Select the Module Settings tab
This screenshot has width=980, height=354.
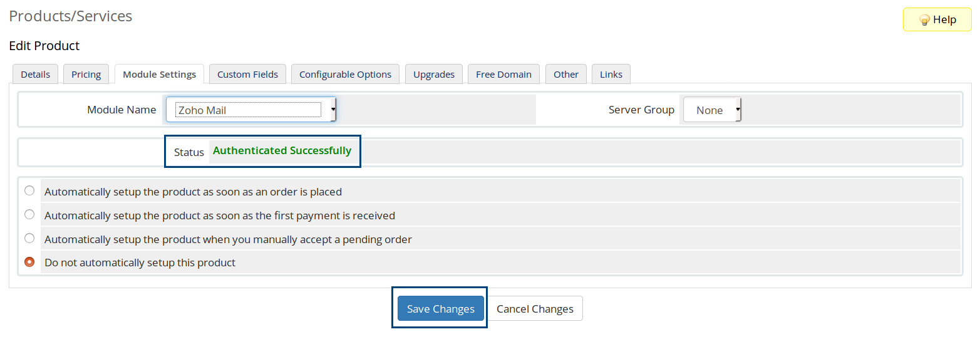(x=159, y=74)
